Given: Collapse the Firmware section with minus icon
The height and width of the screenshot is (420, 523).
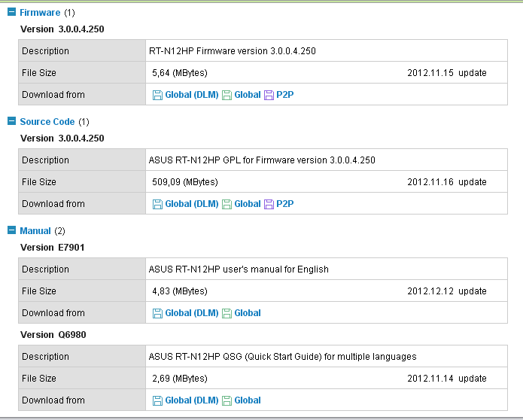Looking at the screenshot, I should (x=11, y=13).
